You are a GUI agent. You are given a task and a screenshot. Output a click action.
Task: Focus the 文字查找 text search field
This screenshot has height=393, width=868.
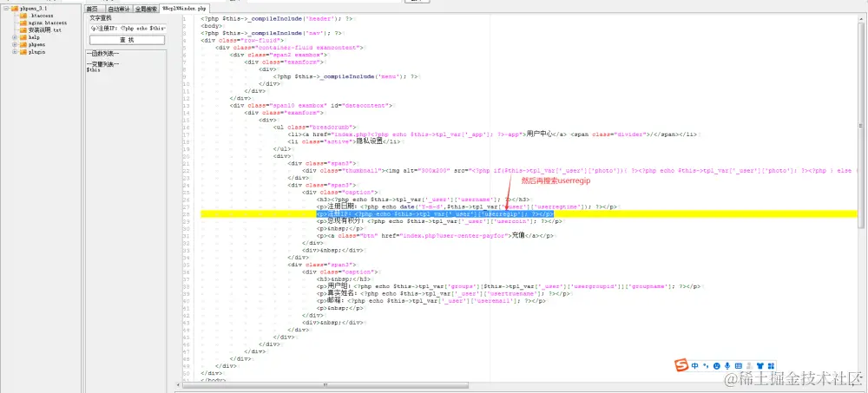click(127, 28)
